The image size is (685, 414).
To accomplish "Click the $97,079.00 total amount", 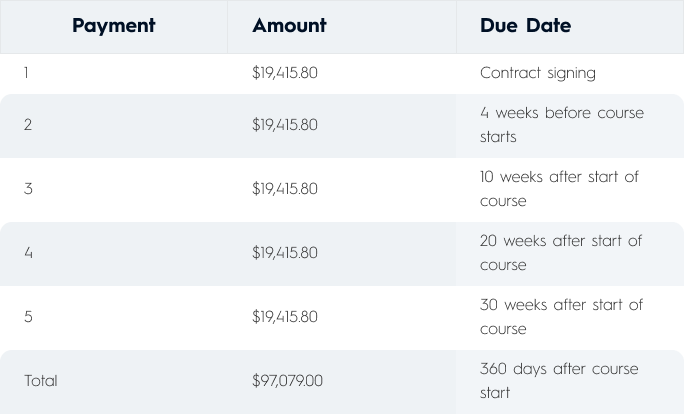I will click(x=287, y=381).
